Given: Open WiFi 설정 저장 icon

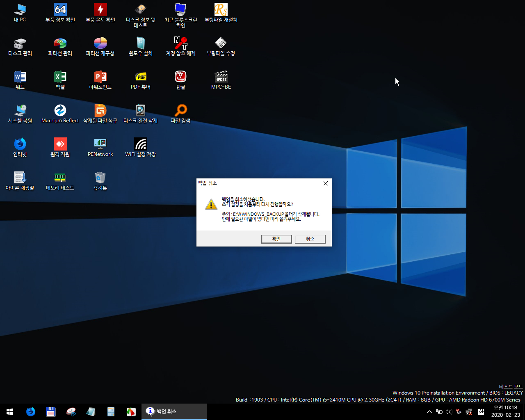Looking at the screenshot, I should [x=140, y=148].
